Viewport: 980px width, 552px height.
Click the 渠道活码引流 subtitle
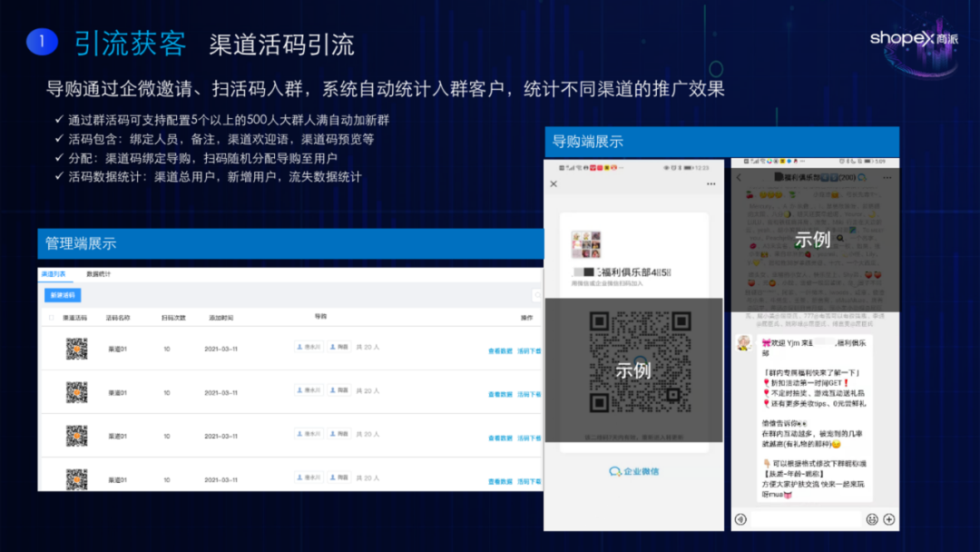click(281, 45)
